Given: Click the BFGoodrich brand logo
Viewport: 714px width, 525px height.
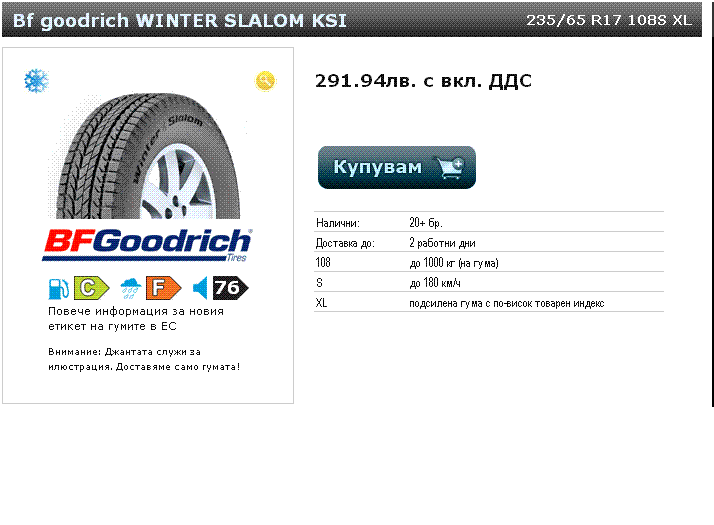Looking at the screenshot, I should click(x=147, y=245).
